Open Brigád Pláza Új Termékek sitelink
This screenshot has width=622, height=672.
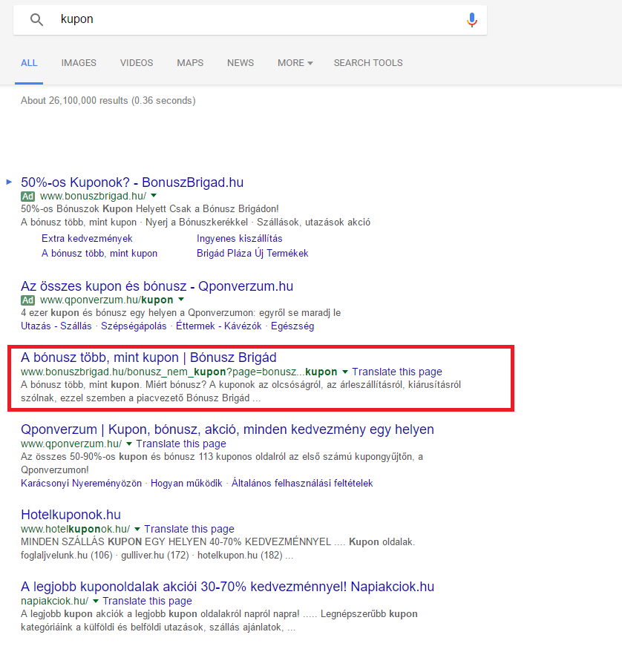tap(252, 254)
